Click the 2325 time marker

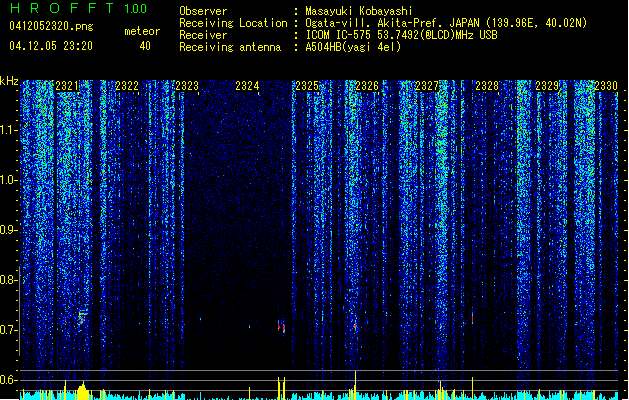tap(307, 86)
